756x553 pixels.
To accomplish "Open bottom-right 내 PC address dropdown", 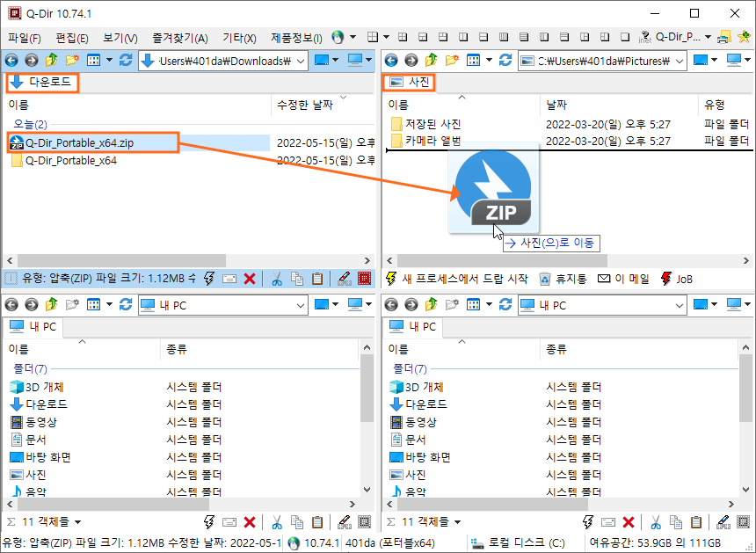I will (680, 306).
